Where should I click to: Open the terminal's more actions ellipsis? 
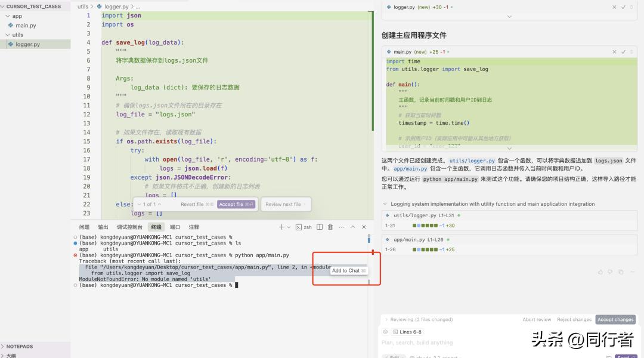coord(342,227)
